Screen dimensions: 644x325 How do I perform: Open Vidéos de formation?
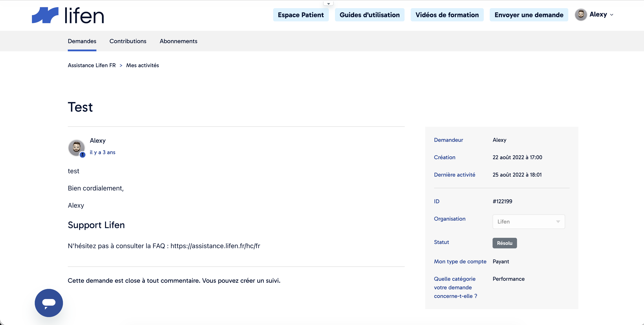[x=447, y=15]
